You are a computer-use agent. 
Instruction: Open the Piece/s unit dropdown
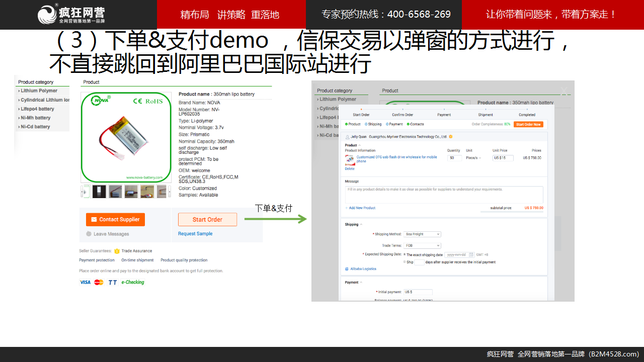473,158
